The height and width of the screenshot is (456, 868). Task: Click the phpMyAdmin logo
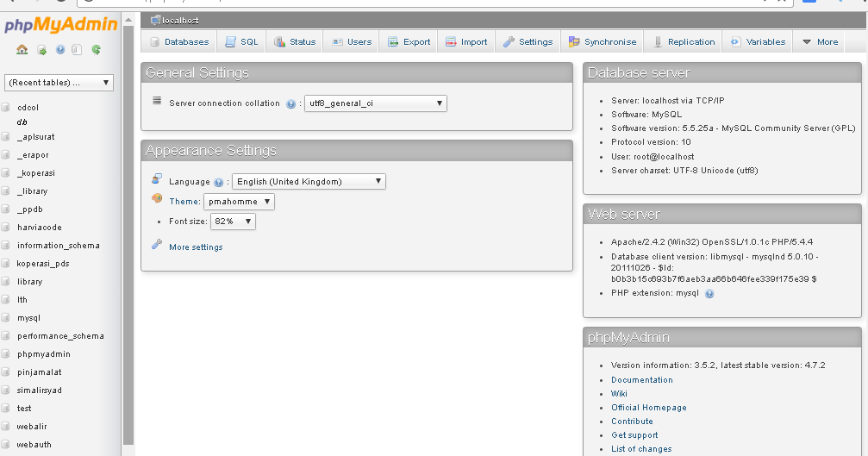coord(61,25)
